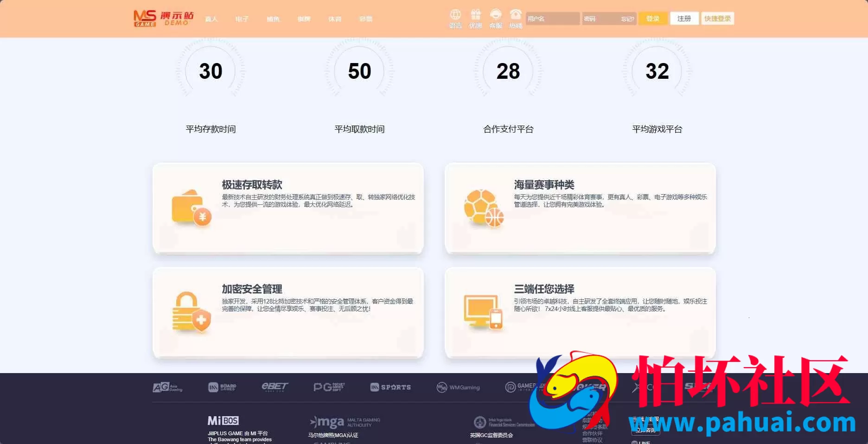Go to the 电子 slots menu
This screenshot has width=868, height=444.
point(242,19)
